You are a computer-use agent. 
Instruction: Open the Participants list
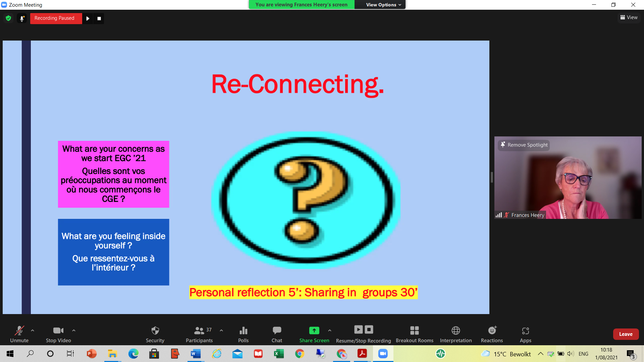[199, 334]
